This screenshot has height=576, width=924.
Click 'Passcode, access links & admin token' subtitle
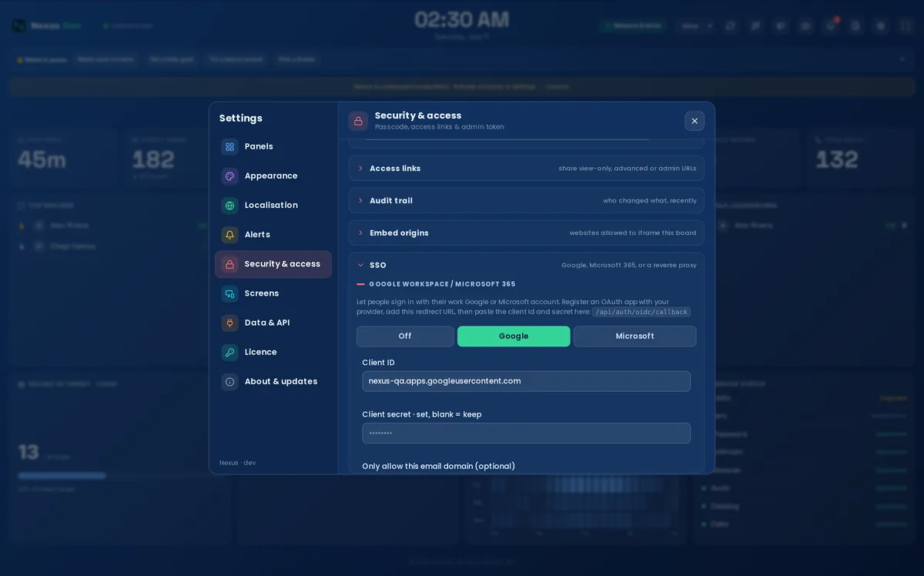click(x=440, y=127)
